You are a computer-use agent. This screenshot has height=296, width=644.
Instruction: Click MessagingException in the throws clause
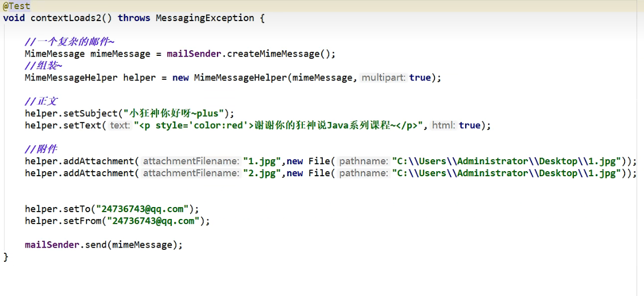205,18
